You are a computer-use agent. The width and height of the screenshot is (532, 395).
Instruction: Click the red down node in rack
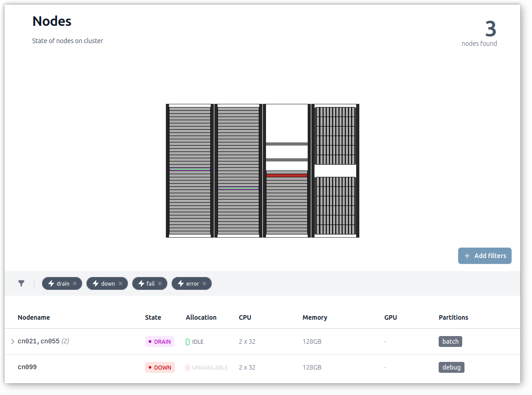pos(287,176)
